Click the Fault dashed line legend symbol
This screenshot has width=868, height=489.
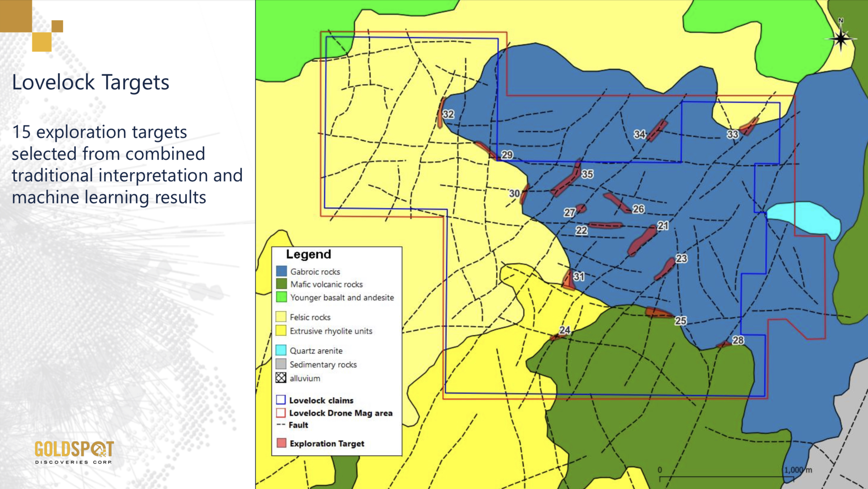click(281, 425)
